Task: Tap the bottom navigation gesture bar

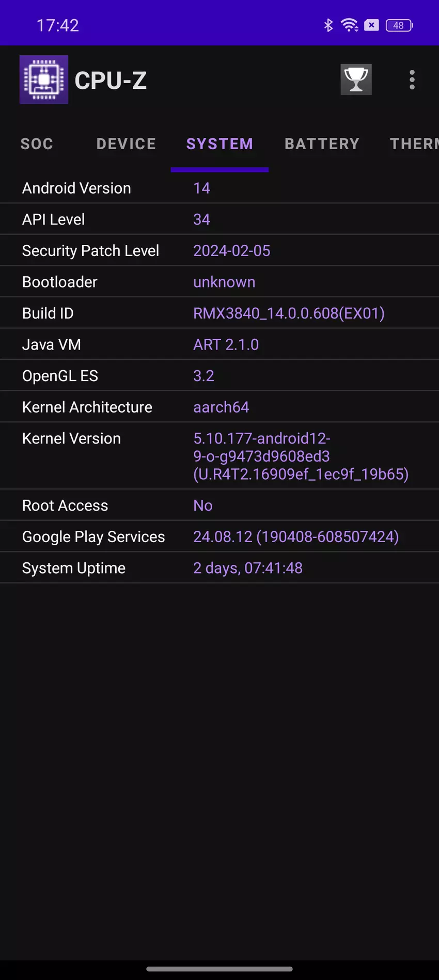Action: (x=219, y=969)
